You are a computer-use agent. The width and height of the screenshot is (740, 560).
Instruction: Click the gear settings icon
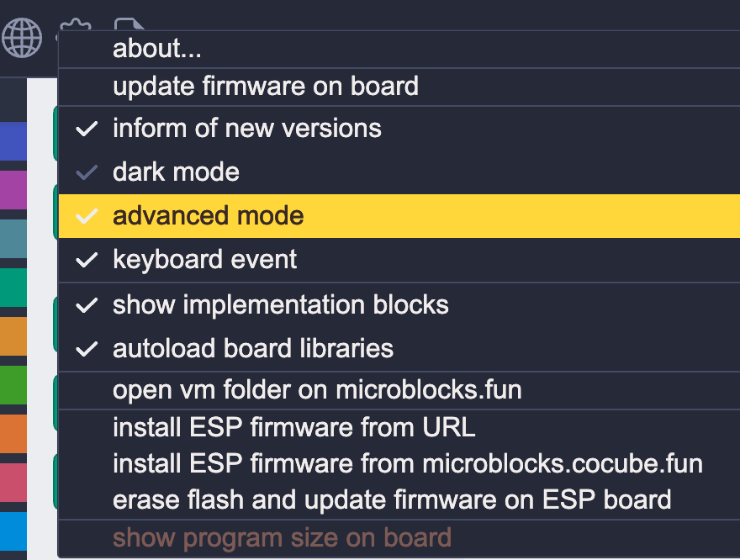pos(76,24)
